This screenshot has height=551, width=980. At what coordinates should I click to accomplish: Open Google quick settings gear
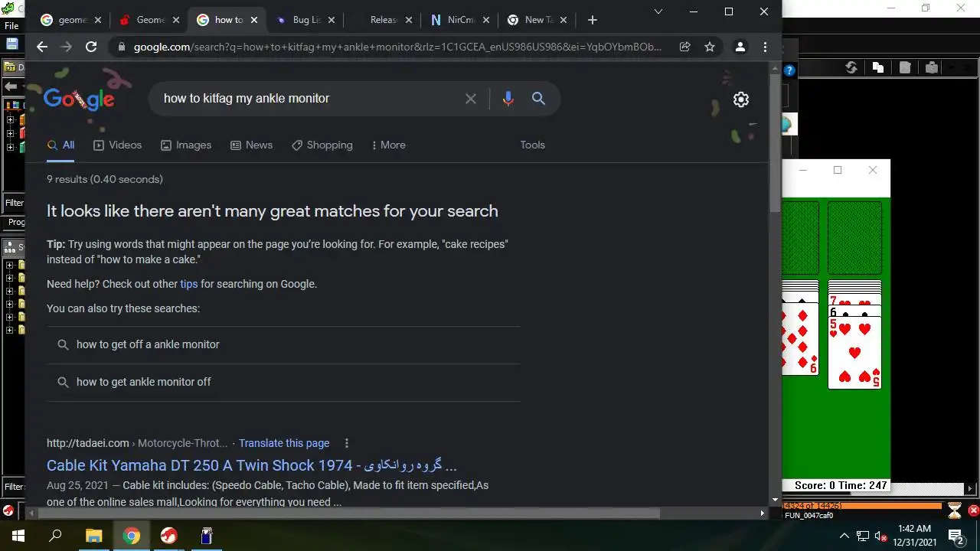point(740,99)
